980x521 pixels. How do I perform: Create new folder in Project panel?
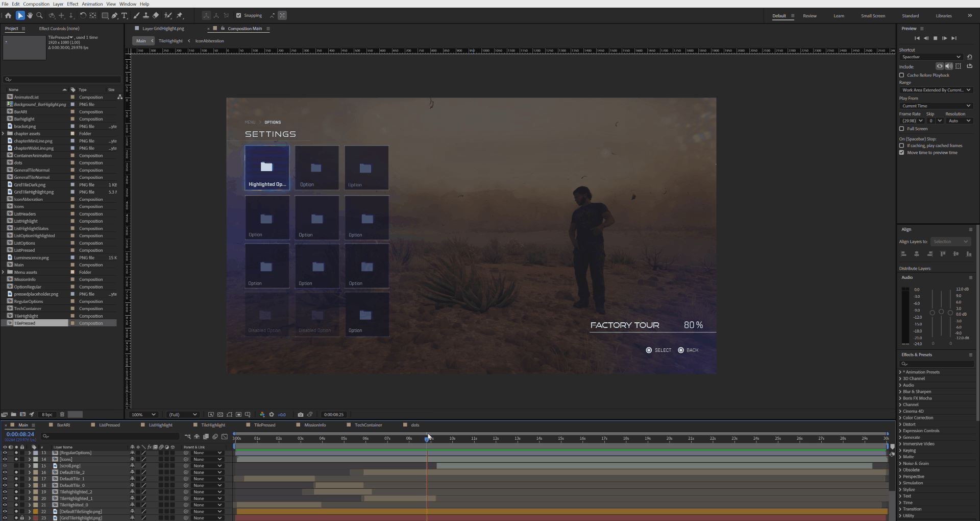(x=14, y=415)
